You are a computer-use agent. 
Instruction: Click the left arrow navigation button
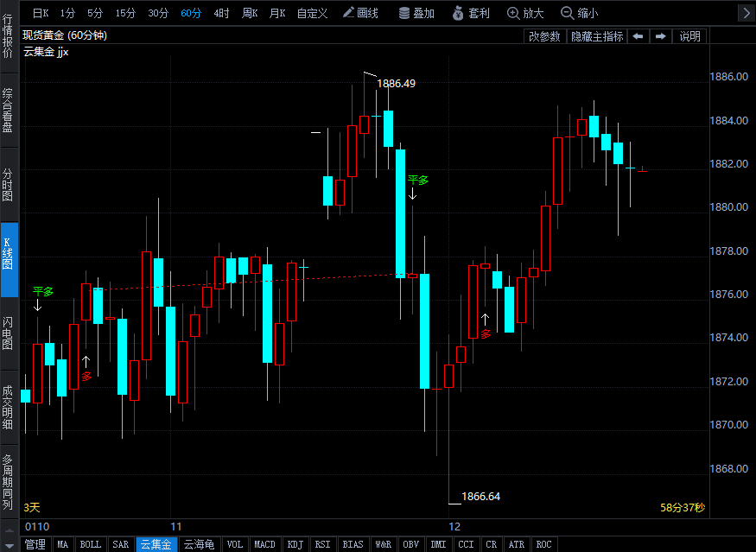(638, 36)
